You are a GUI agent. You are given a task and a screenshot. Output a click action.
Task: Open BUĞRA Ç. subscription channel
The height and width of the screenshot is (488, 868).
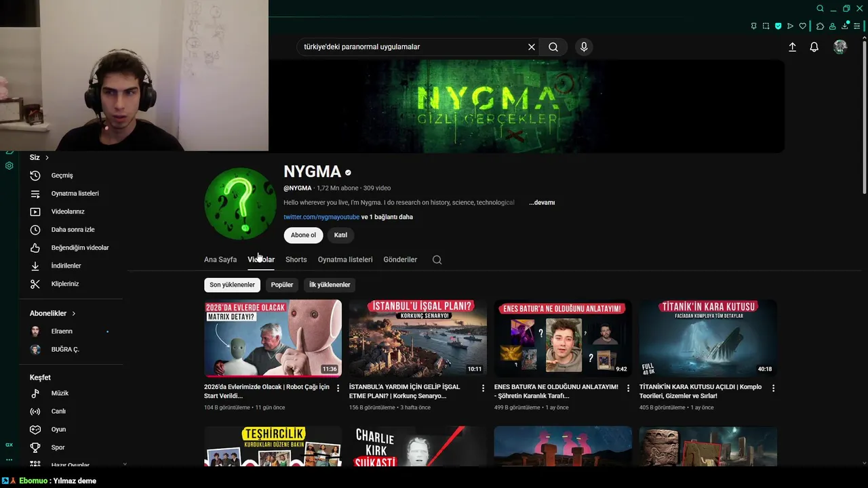(x=71, y=349)
